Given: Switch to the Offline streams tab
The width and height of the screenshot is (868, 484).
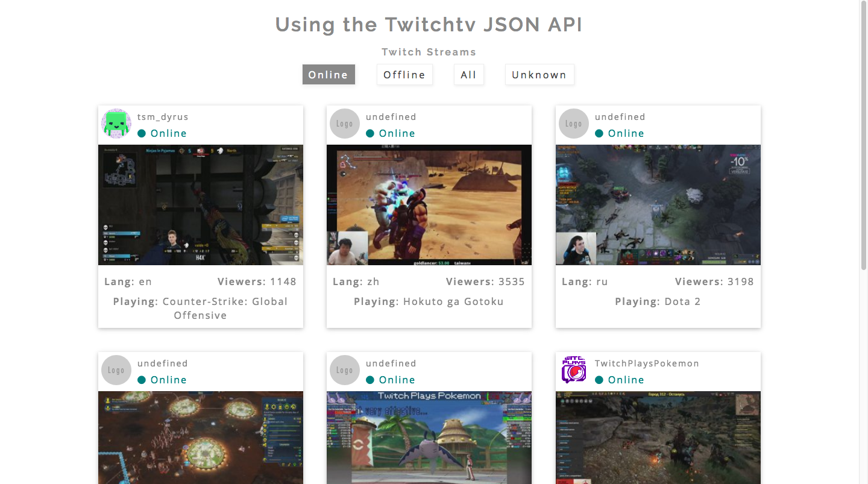Looking at the screenshot, I should [404, 75].
